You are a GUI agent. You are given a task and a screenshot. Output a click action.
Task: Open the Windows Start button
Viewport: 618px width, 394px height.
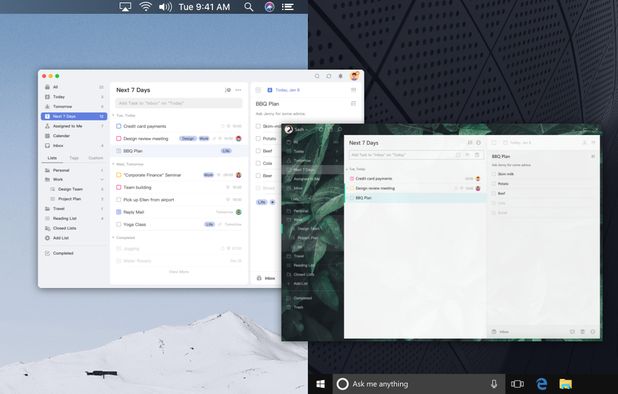click(320, 384)
